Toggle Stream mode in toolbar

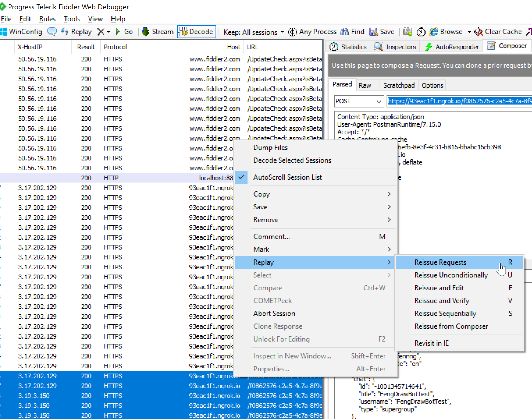(x=157, y=32)
